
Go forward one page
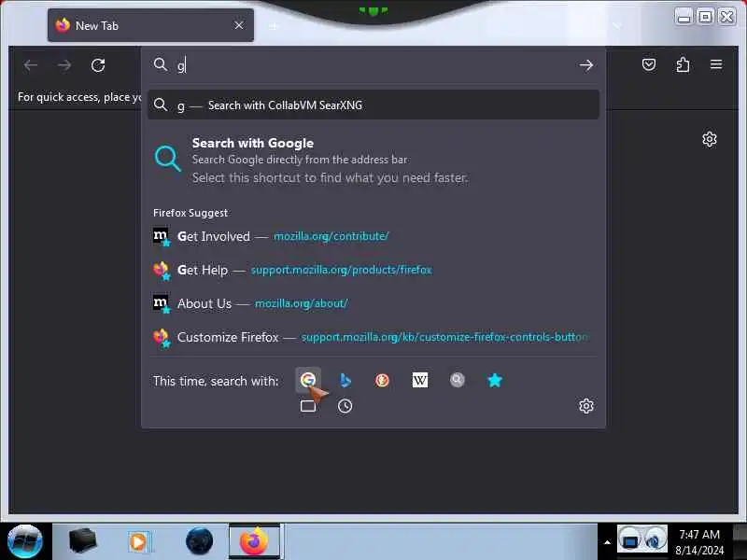pos(64,65)
